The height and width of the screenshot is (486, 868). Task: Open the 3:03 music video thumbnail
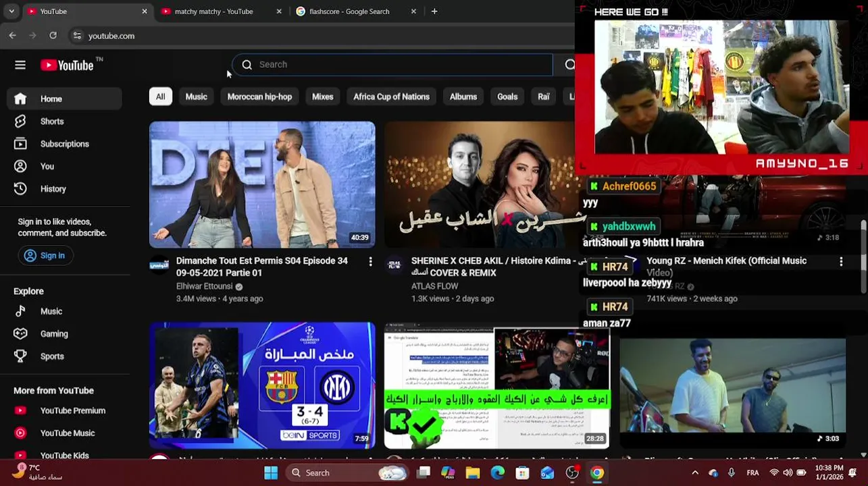click(732, 393)
